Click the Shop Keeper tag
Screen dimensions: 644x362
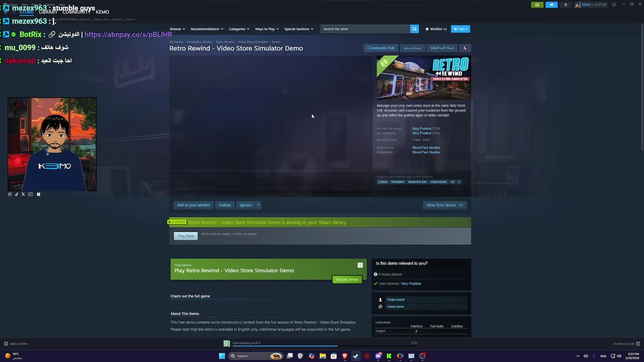click(x=438, y=182)
